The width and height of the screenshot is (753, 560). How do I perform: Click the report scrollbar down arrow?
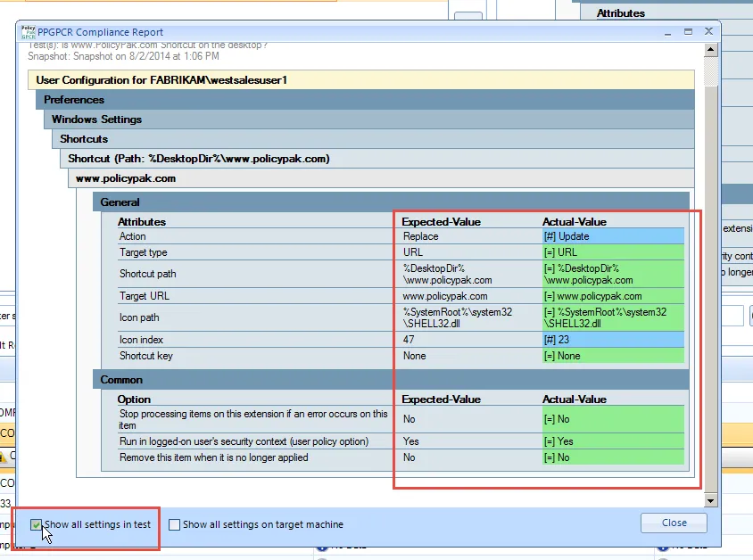(x=711, y=501)
